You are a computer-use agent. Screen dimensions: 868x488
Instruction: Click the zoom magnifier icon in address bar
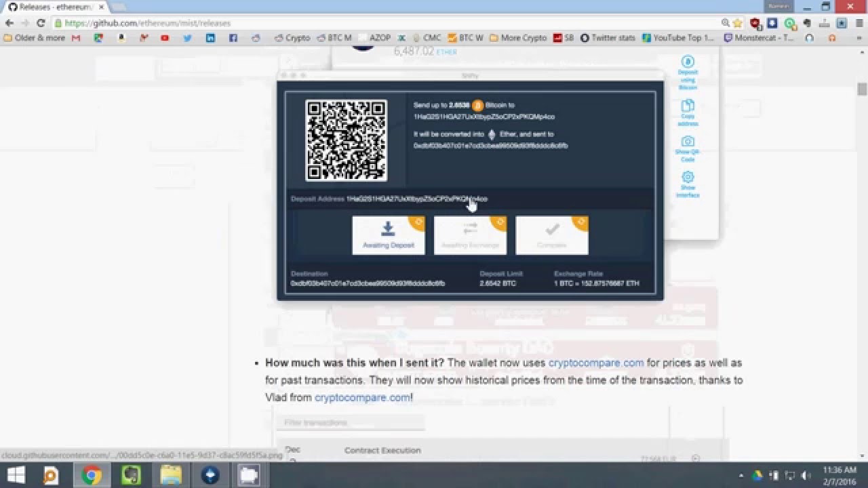pos(726,23)
